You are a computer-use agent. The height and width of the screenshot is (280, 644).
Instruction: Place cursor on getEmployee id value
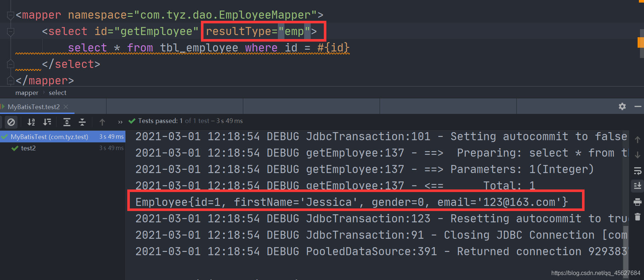(156, 31)
